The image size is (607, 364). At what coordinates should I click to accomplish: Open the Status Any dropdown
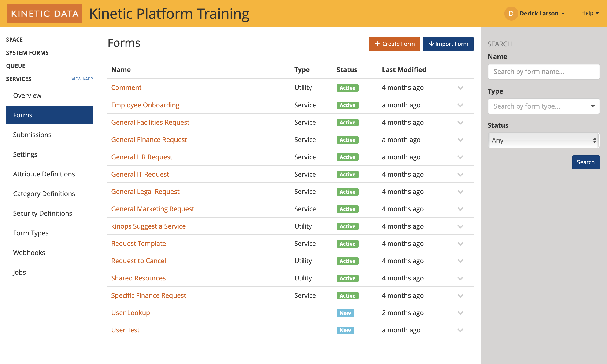pos(543,140)
